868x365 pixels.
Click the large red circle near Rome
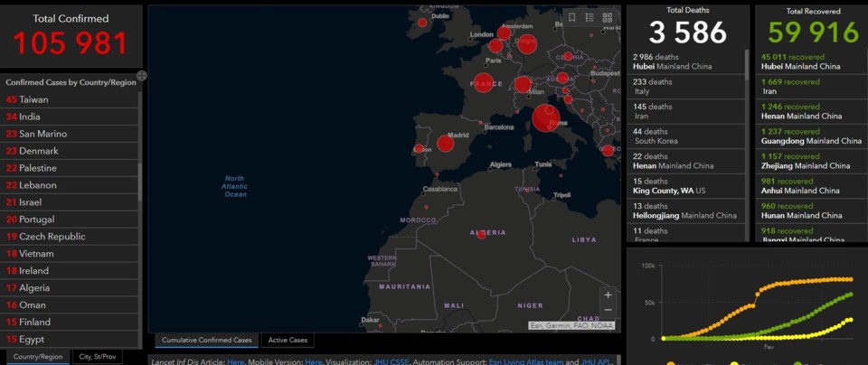[x=544, y=117]
